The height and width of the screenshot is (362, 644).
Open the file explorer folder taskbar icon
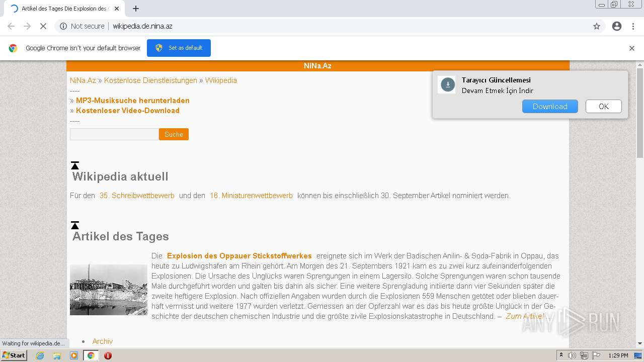pyautogui.click(x=57, y=355)
